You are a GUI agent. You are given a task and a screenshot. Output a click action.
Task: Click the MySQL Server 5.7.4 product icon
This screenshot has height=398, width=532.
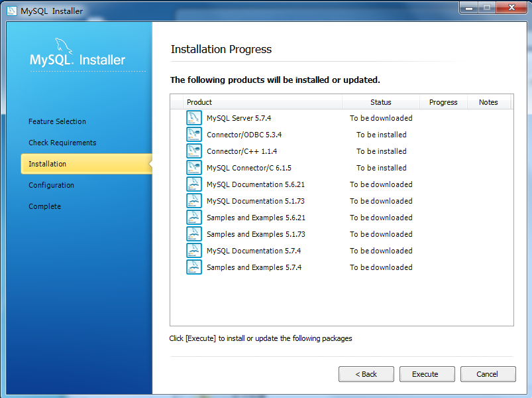pyautogui.click(x=194, y=118)
